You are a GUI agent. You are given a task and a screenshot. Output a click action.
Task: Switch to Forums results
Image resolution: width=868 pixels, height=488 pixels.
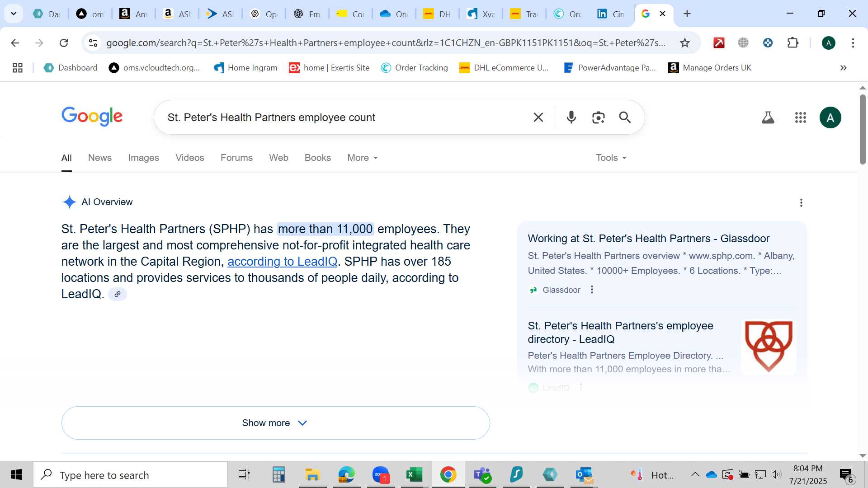tap(236, 158)
